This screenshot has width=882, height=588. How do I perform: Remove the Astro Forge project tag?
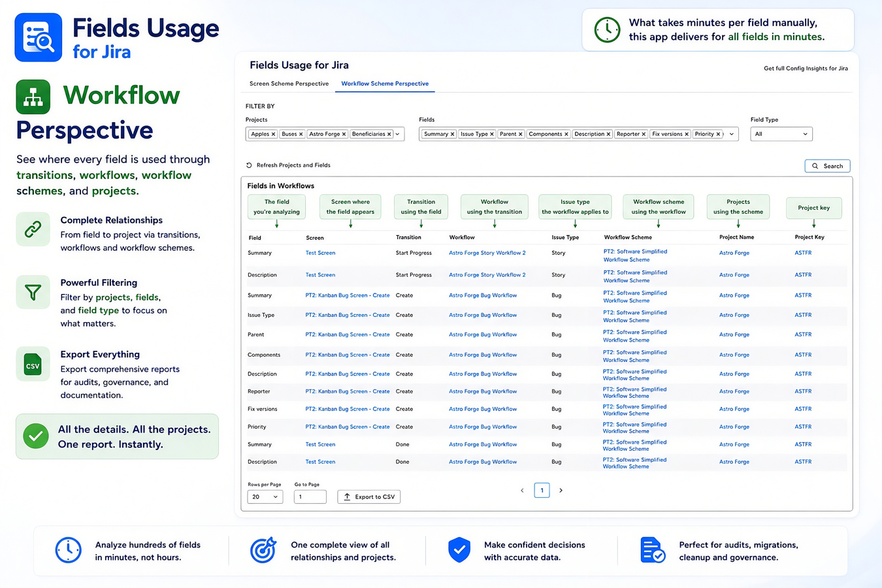pyautogui.click(x=344, y=134)
